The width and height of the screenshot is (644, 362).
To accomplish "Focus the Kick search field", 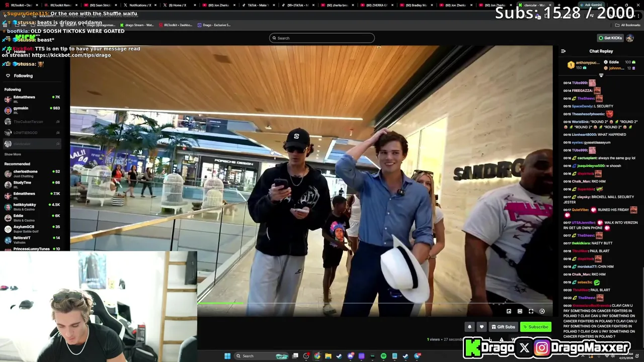I will click(x=322, y=38).
